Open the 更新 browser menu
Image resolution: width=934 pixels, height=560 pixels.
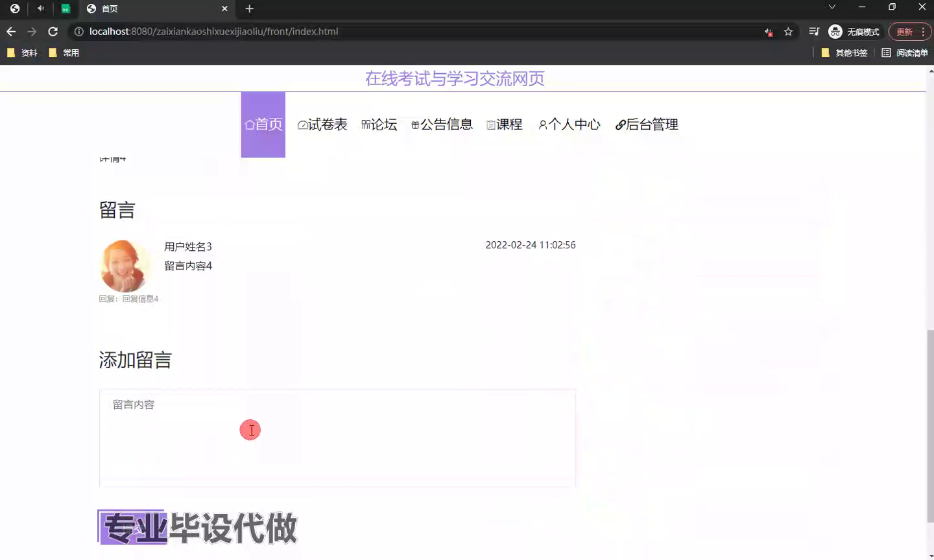click(x=910, y=32)
